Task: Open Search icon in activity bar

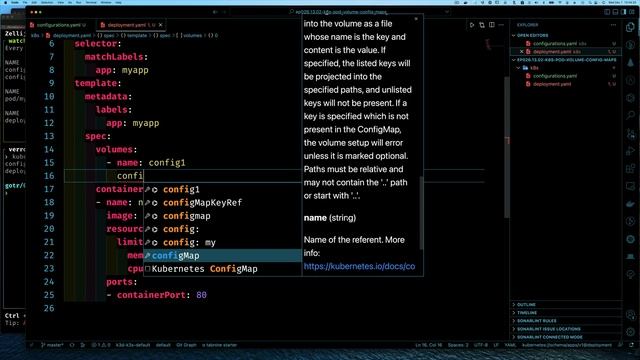Action: point(631,115)
